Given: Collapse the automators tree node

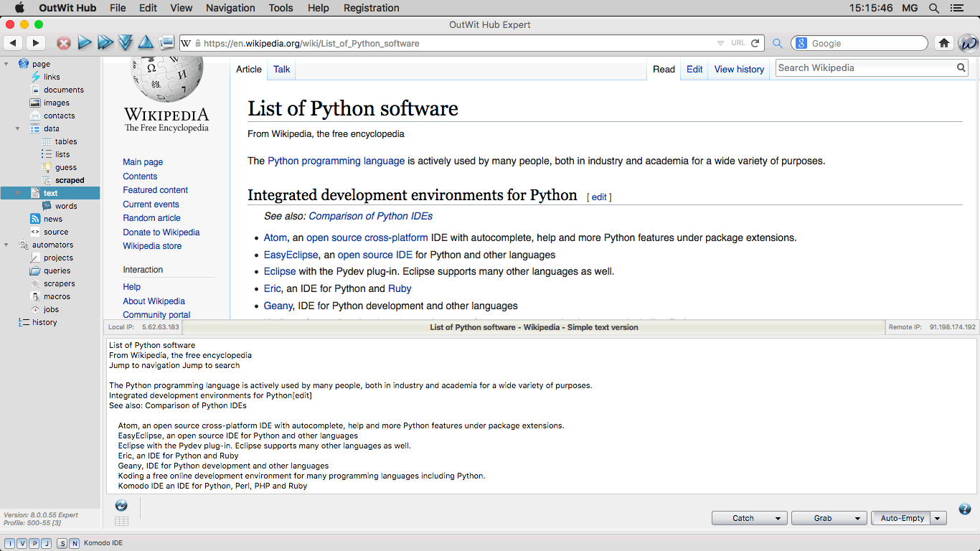Looking at the screenshot, I should (x=6, y=245).
